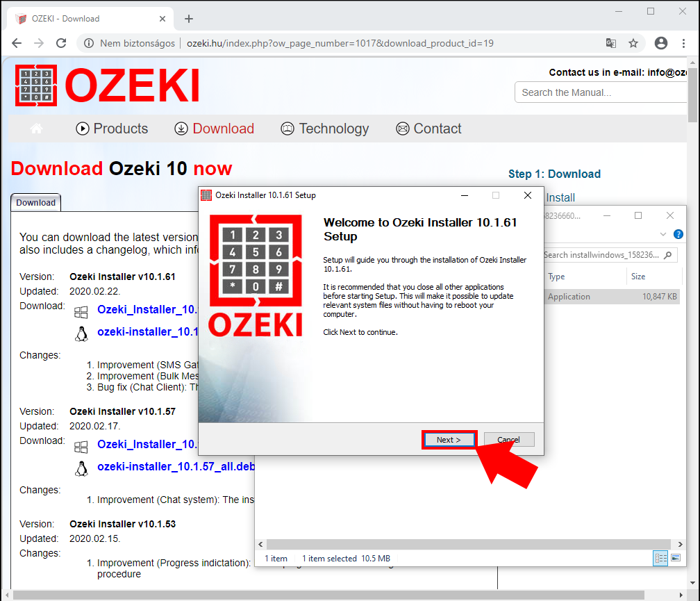This screenshot has width=700, height=601.
Task: Open Technology menu item
Action: point(325,129)
